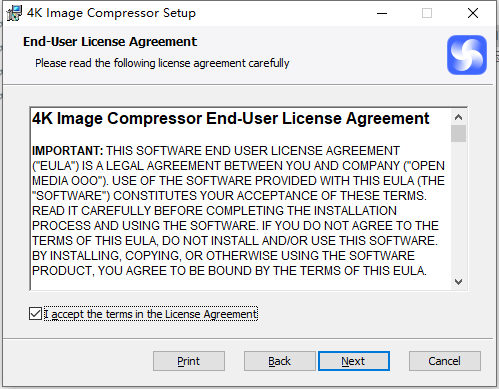Minimize the setup window
This screenshot has width=499, height=389.
tap(382, 13)
